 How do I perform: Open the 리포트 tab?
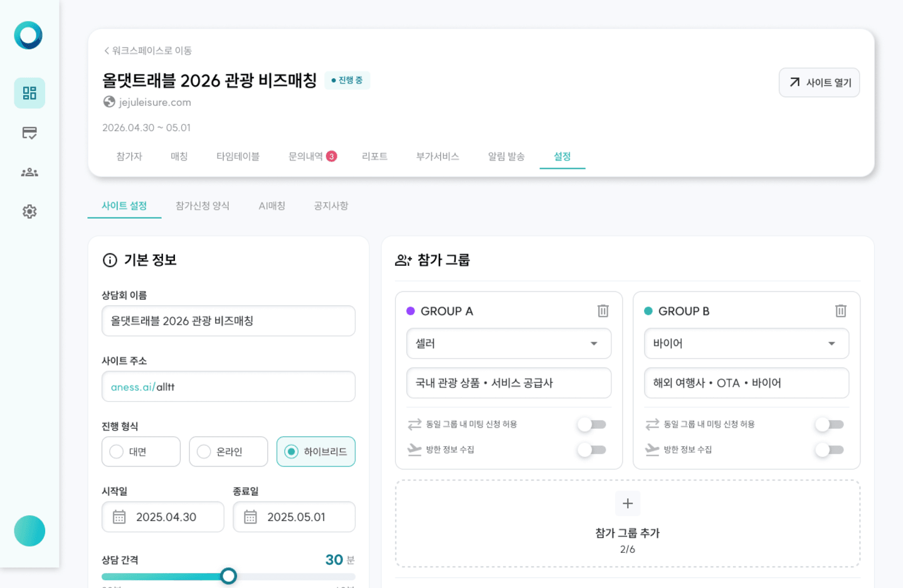[x=374, y=156]
